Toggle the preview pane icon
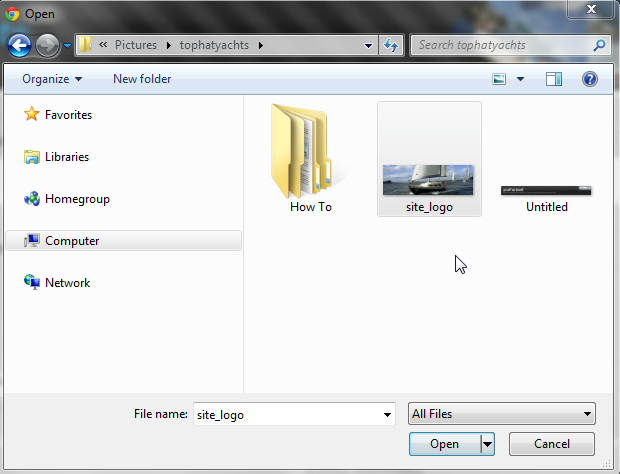The width and height of the screenshot is (620, 474). 554,79
